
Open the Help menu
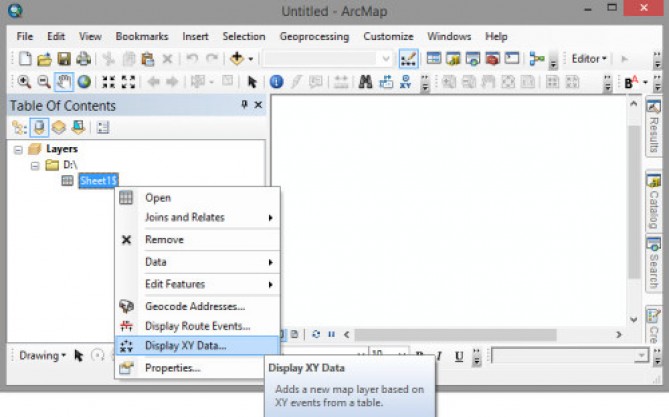pyautogui.click(x=496, y=36)
